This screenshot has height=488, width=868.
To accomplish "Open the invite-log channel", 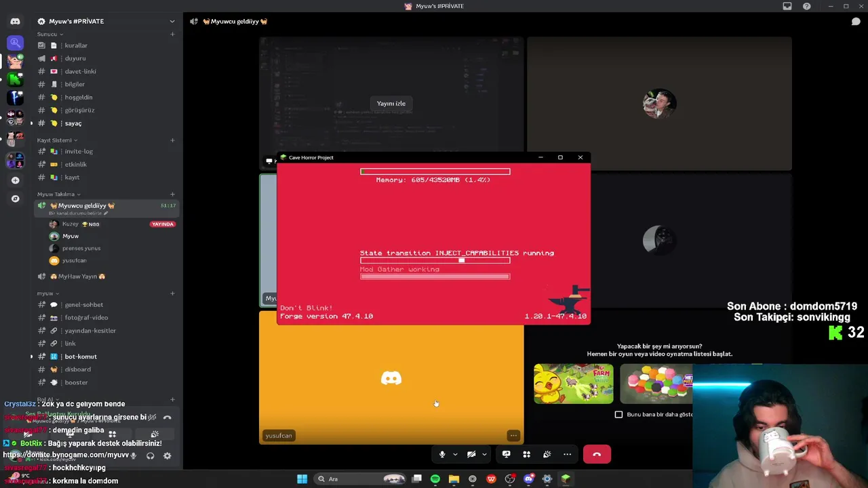I will (x=105, y=151).
